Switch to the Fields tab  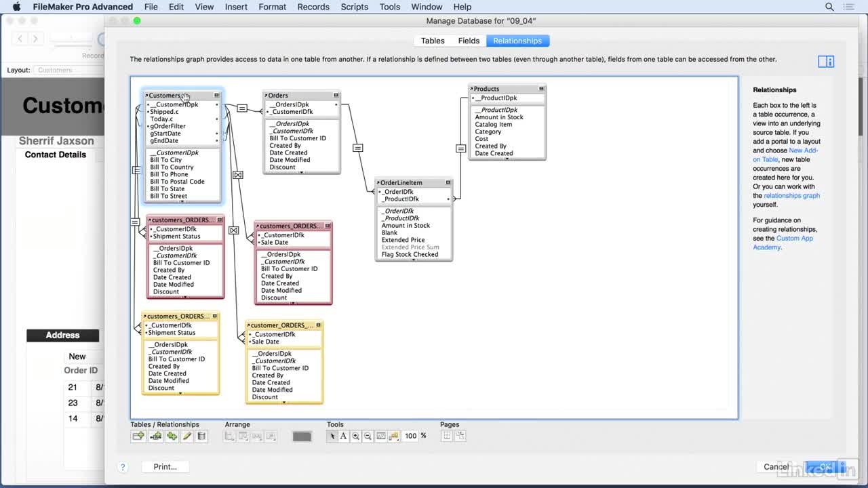(x=469, y=41)
